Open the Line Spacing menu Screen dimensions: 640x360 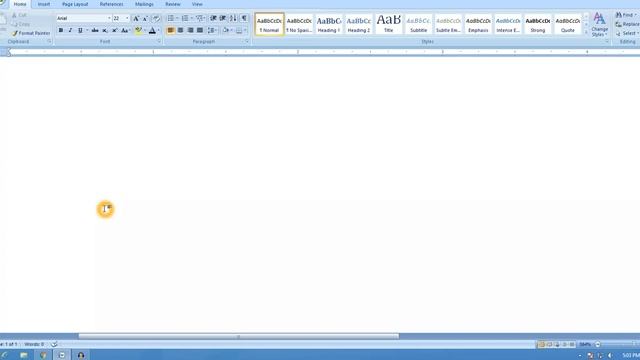(212, 30)
